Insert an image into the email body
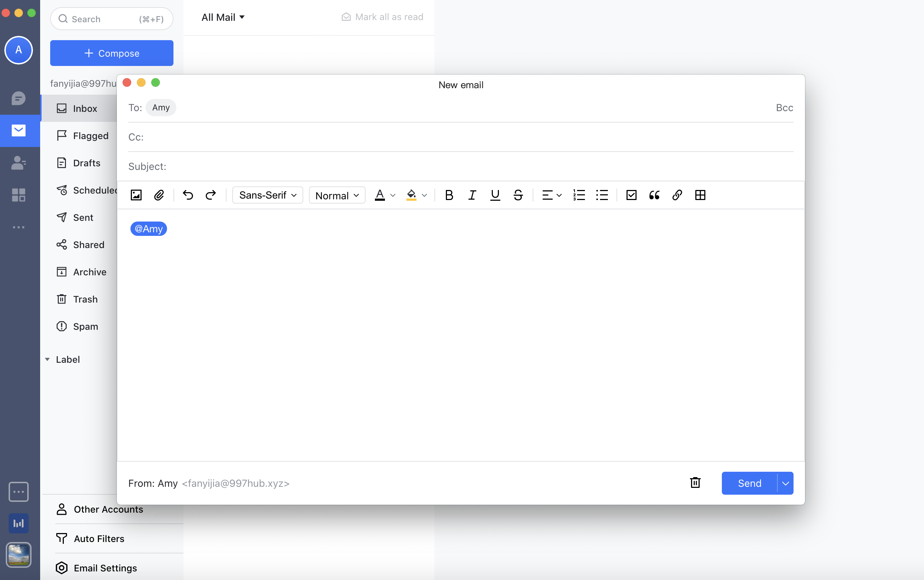This screenshot has width=924, height=580. (136, 195)
